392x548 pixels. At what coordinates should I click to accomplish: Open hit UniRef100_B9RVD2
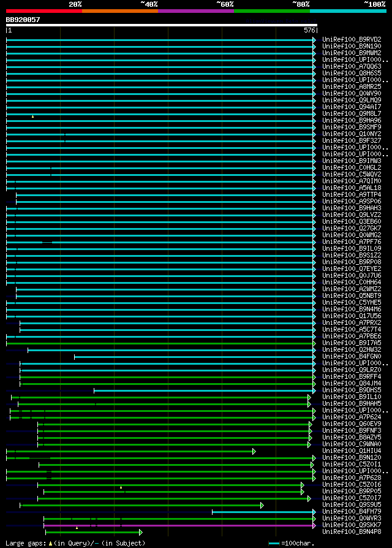tap(352, 39)
